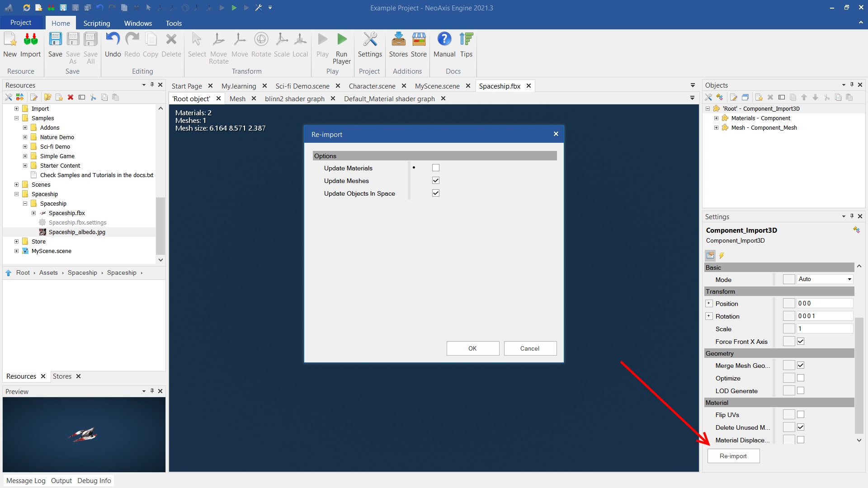Click OK in Re-import dialog
The width and height of the screenshot is (868, 488).
click(x=472, y=348)
